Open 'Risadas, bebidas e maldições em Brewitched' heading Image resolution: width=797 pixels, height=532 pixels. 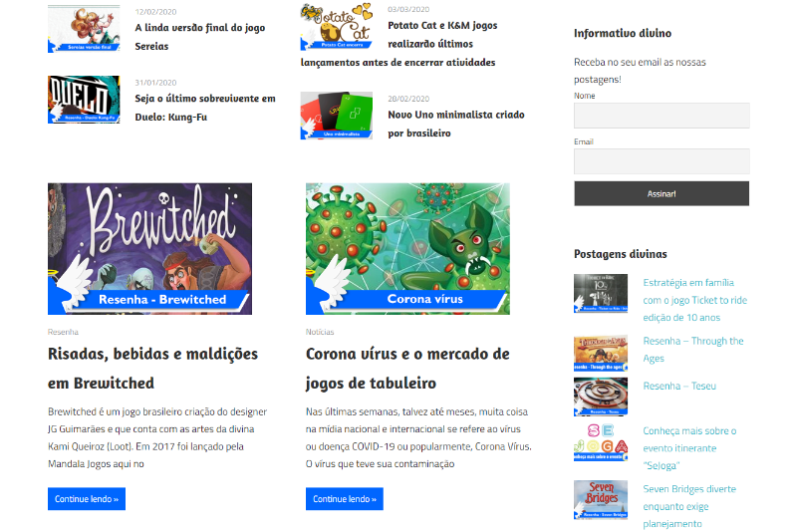(x=152, y=369)
